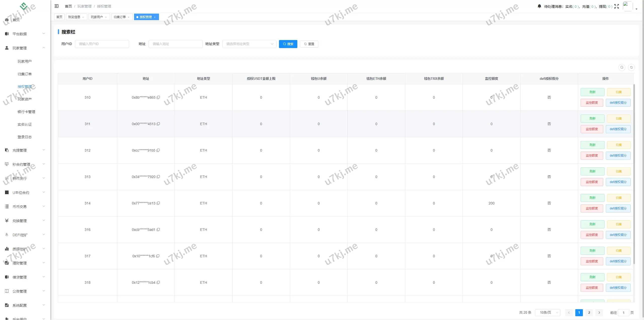This screenshot has height=320, width=644.
Task: Go to page 2
Action: [589, 312]
